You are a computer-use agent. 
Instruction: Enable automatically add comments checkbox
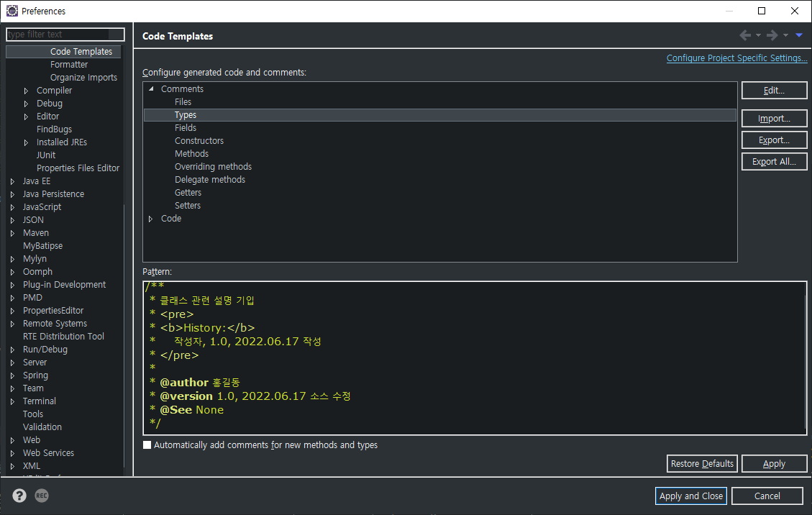(x=147, y=445)
